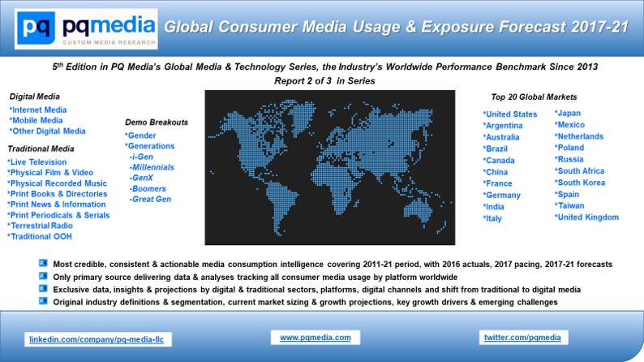This screenshot has height=362, width=644.
Task: Select '*Russia' in markets list
Action: [569, 159]
